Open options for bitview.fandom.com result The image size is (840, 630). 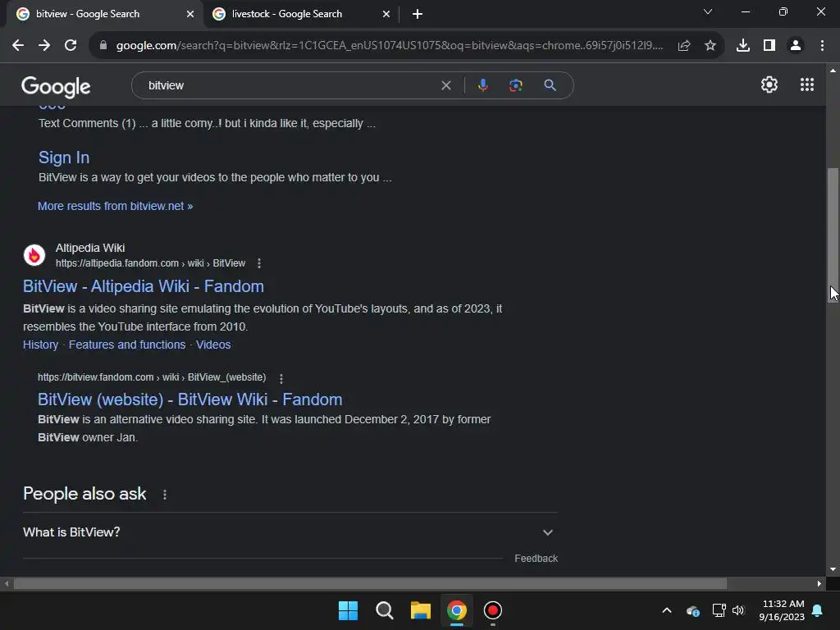(x=281, y=378)
